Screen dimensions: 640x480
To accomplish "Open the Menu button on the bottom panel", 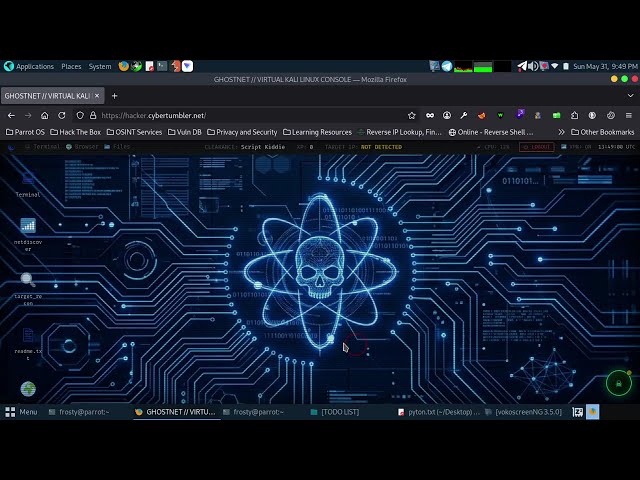I will [x=21, y=412].
